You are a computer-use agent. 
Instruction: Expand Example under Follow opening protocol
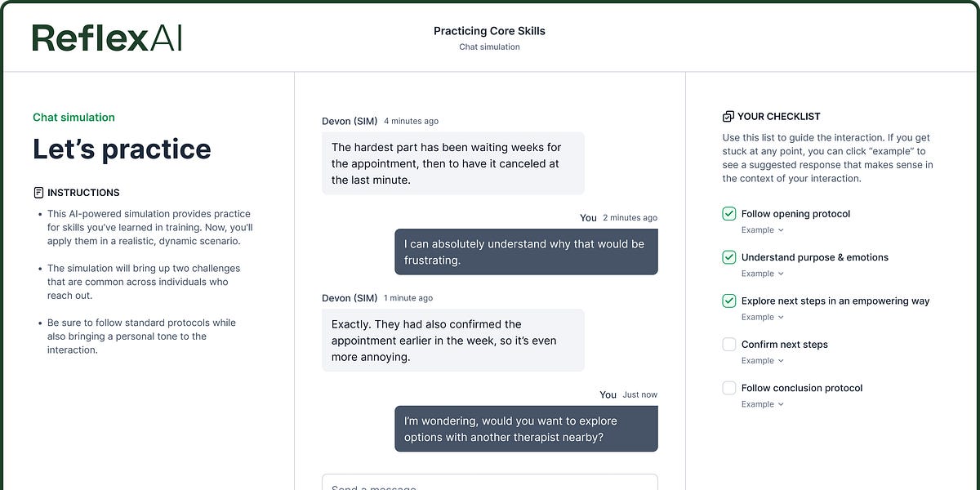point(762,230)
